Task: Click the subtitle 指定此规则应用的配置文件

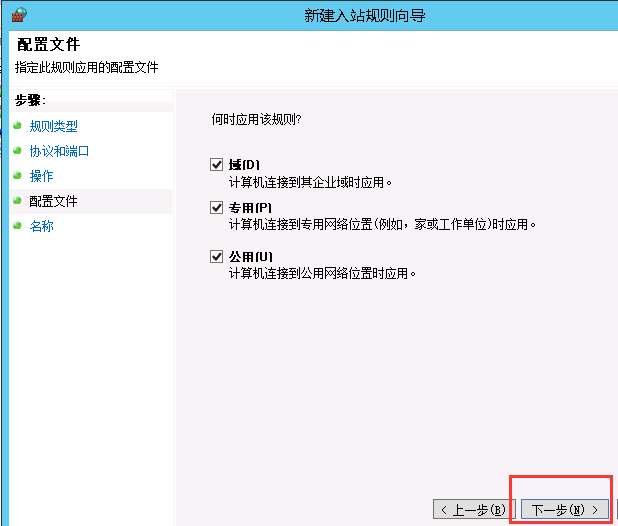Action: 87,67
